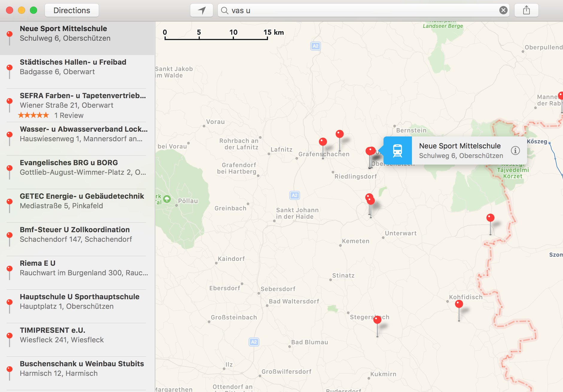Click the "Greinbach" town label on the map
This screenshot has height=392, width=563.
coord(230,208)
